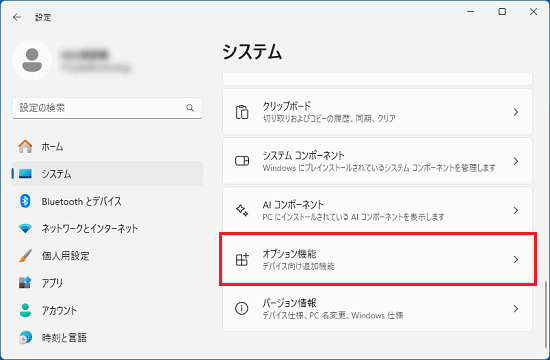550x360 pixels.
Task: Click the バージョン情報 info icon
Action: tap(242, 308)
